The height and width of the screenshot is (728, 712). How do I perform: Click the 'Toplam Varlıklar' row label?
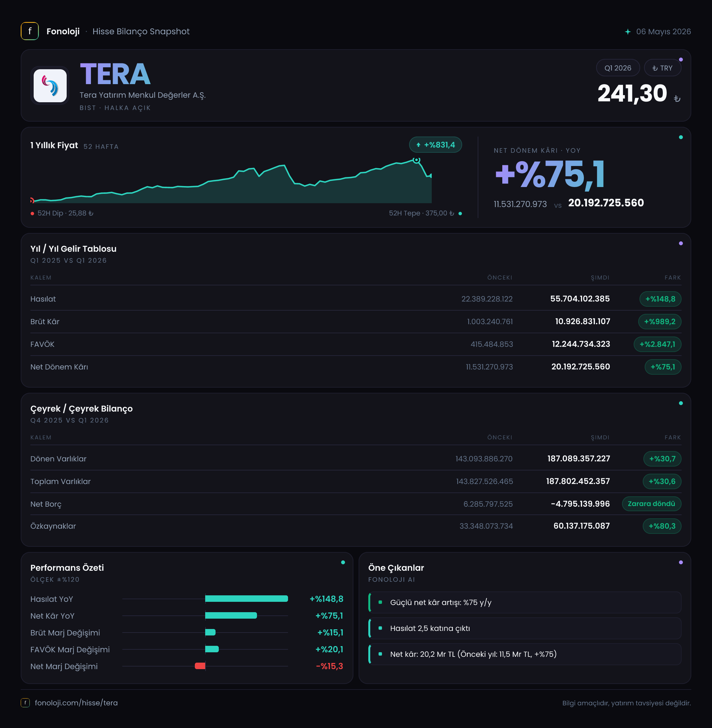pos(61,481)
